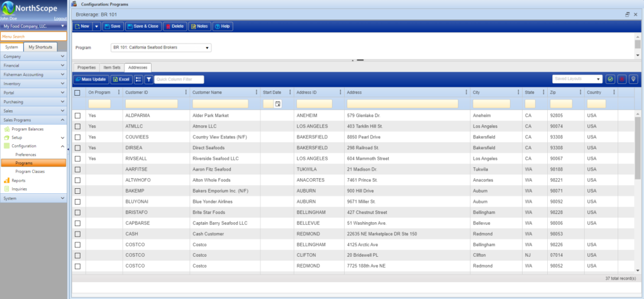This screenshot has width=644, height=299.
Task: Open the Program dropdown showing BR 101
Action: point(161,47)
